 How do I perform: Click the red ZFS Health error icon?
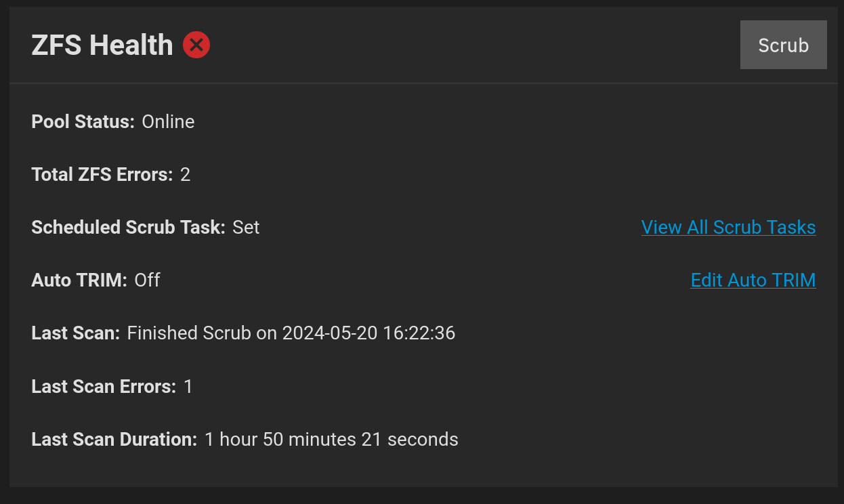tap(196, 45)
